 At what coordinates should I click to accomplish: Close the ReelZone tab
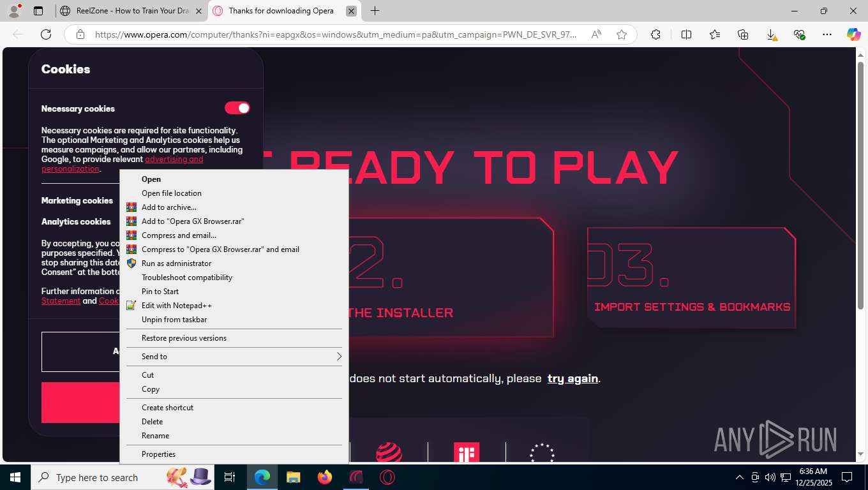pos(198,11)
